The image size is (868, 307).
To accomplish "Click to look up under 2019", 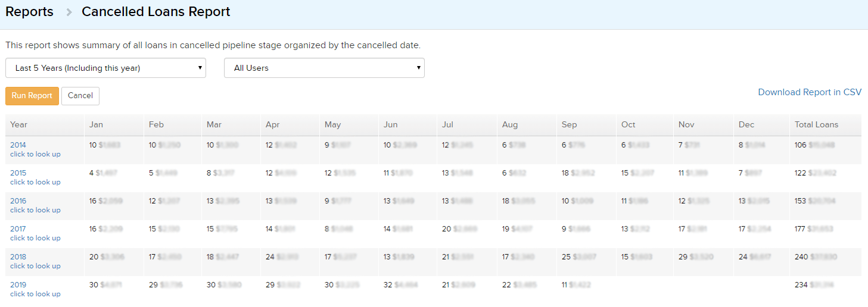I will tap(35, 294).
